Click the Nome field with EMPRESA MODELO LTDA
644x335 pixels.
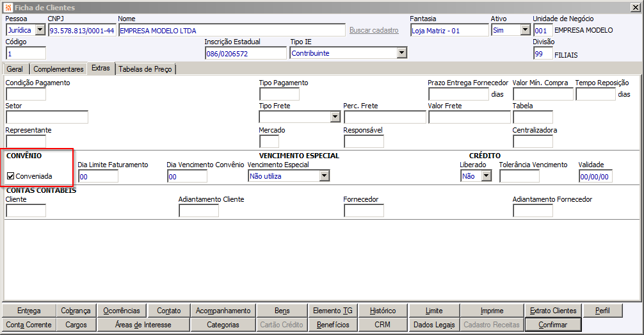232,30
